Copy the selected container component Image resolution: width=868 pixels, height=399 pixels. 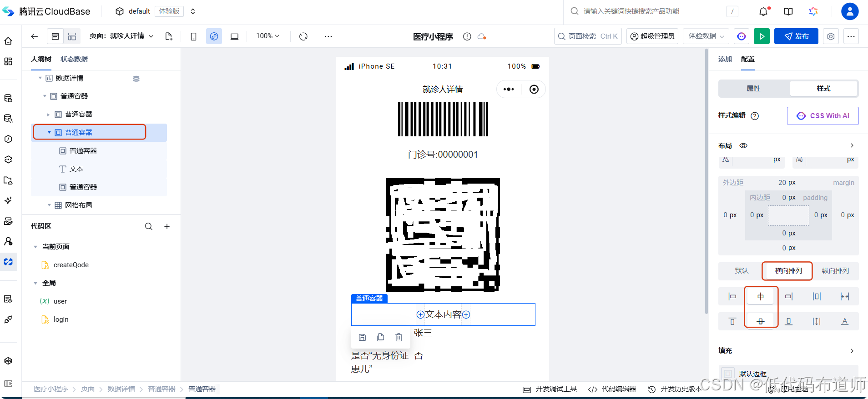pos(380,337)
